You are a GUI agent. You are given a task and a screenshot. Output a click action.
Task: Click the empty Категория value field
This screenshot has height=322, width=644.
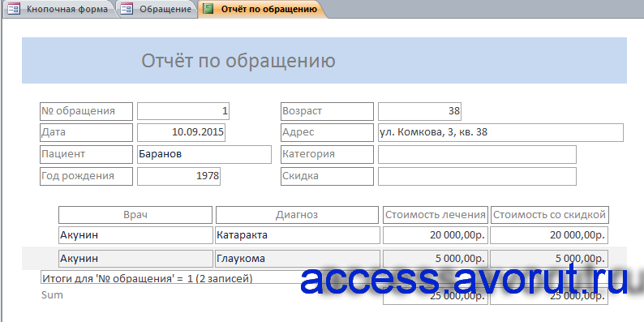[x=477, y=154]
